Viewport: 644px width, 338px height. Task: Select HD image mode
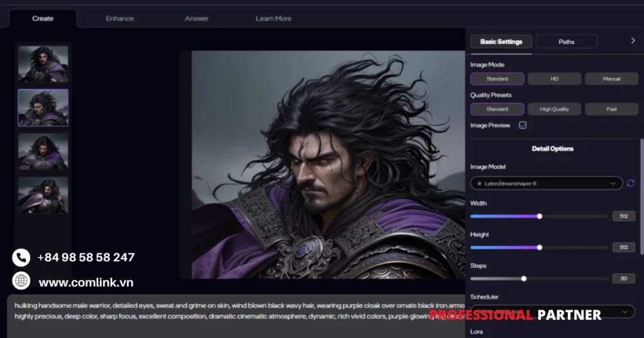(554, 79)
